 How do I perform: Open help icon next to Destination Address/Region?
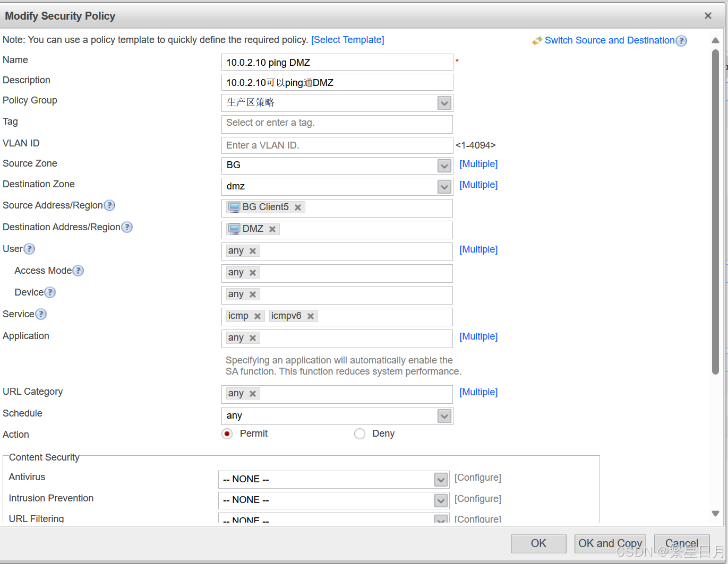pos(127,227)
